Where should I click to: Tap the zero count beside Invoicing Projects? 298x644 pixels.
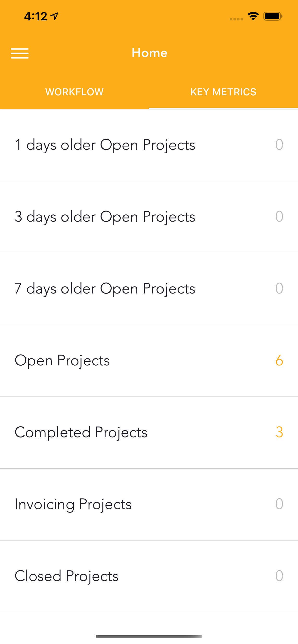coord(279,504)
